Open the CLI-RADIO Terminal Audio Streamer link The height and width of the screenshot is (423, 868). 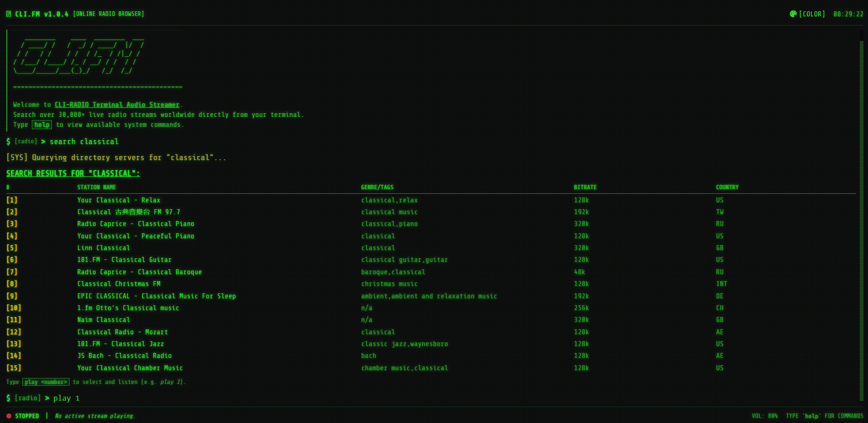(x=117, y=105)
